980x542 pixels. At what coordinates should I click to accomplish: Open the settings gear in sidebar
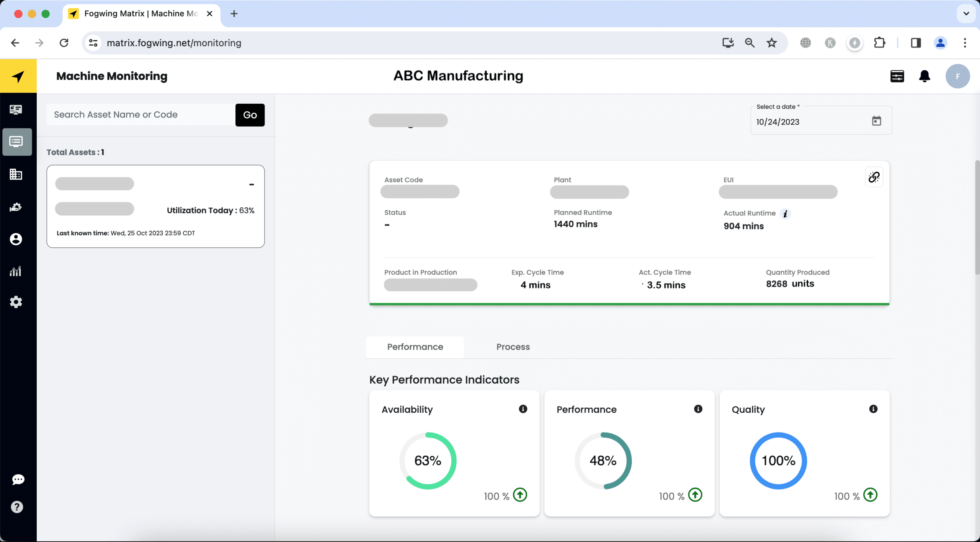click(16, 302)
